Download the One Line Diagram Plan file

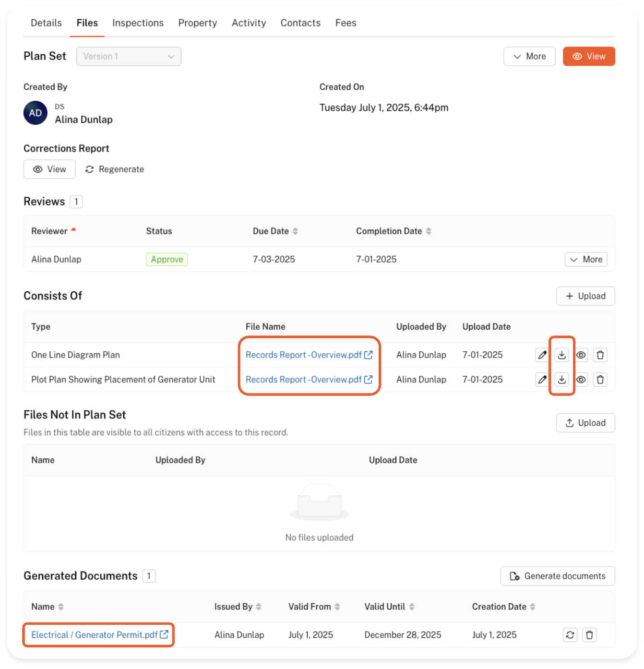561,355
